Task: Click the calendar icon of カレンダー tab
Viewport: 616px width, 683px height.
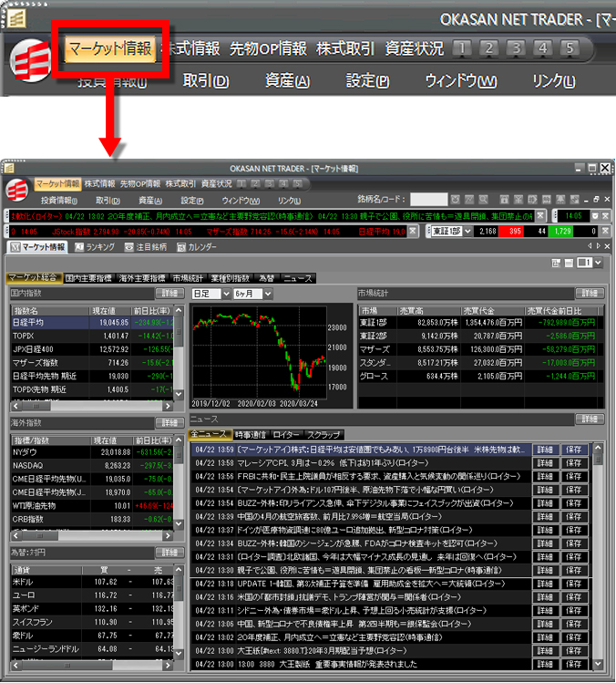Action: pyautogui.click(x=181, y=247)
